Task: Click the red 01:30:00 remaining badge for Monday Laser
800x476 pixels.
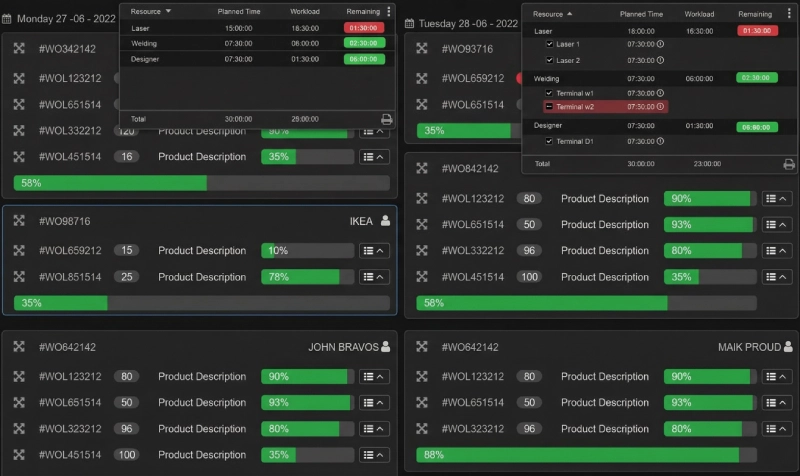Action: (x=363, y=29)
